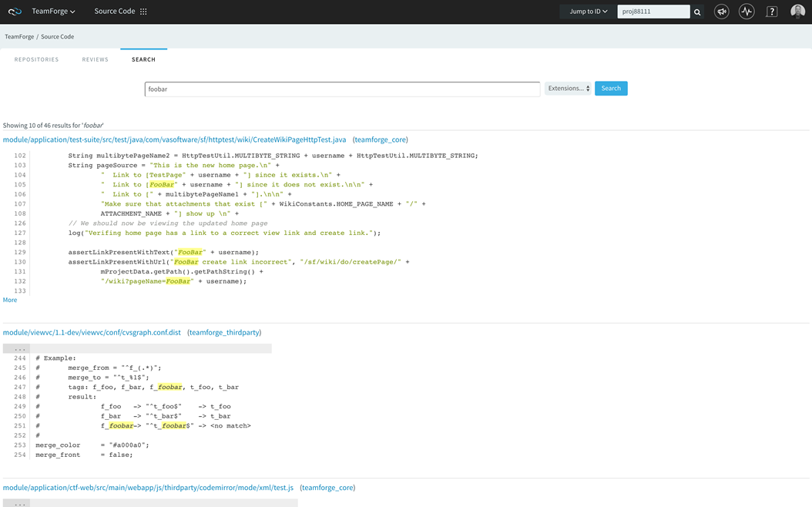Screen dimensions: 812x507
Task: Open the Source Code grid menu icon
Action: (143, 12)
